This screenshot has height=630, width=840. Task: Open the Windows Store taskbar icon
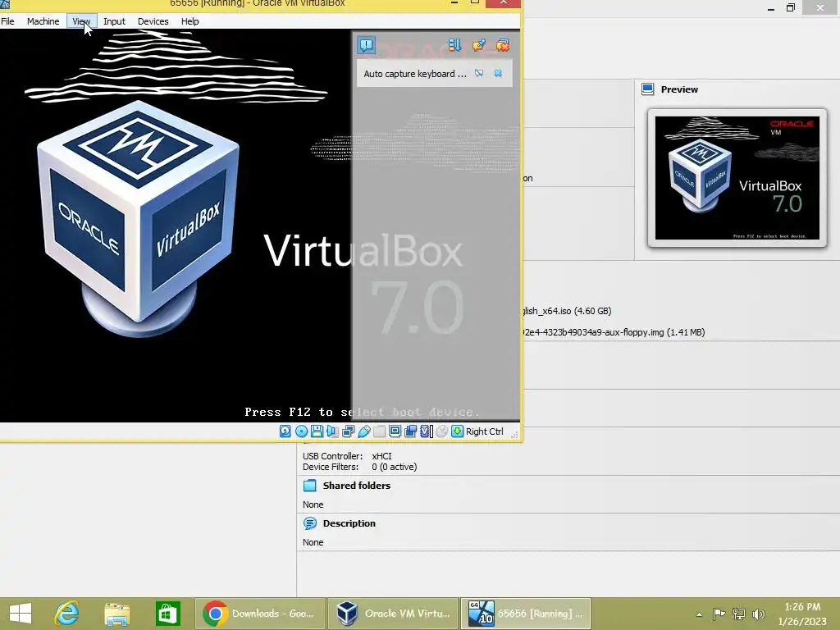click(167, 614)
